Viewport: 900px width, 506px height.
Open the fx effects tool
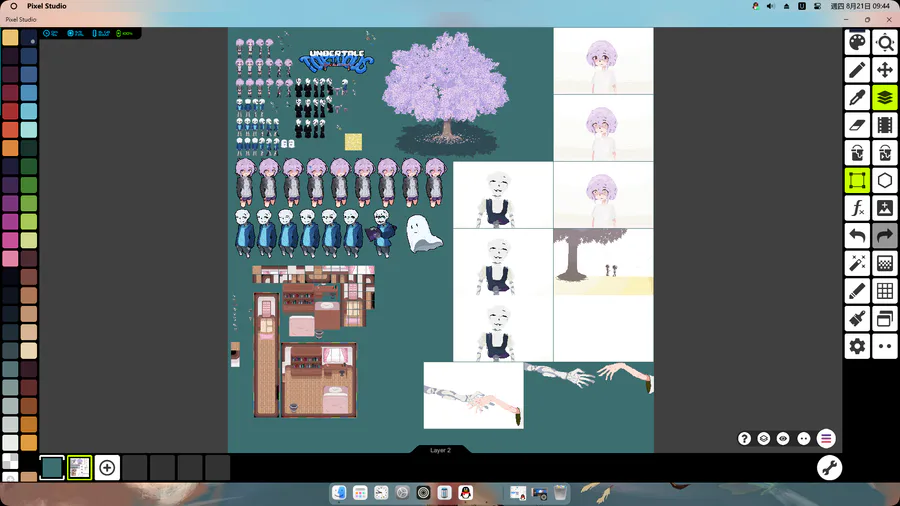[857, 208]
